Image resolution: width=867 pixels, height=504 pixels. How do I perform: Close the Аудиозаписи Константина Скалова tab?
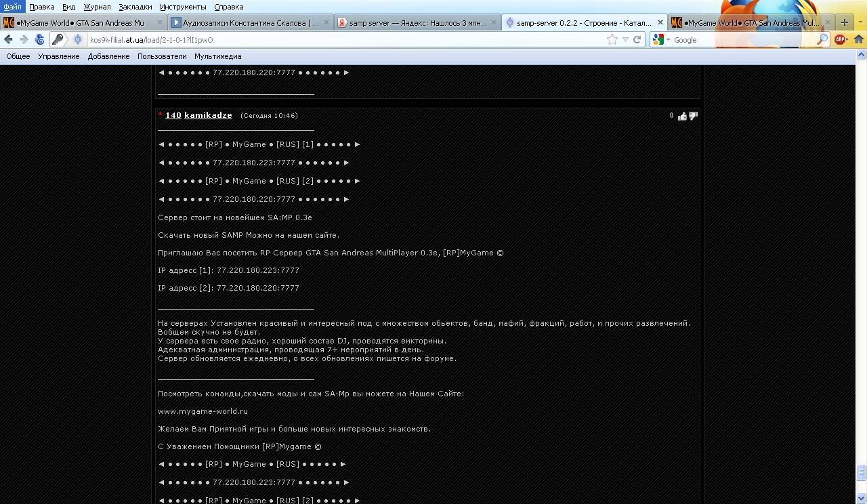click(x=326, y=22)
